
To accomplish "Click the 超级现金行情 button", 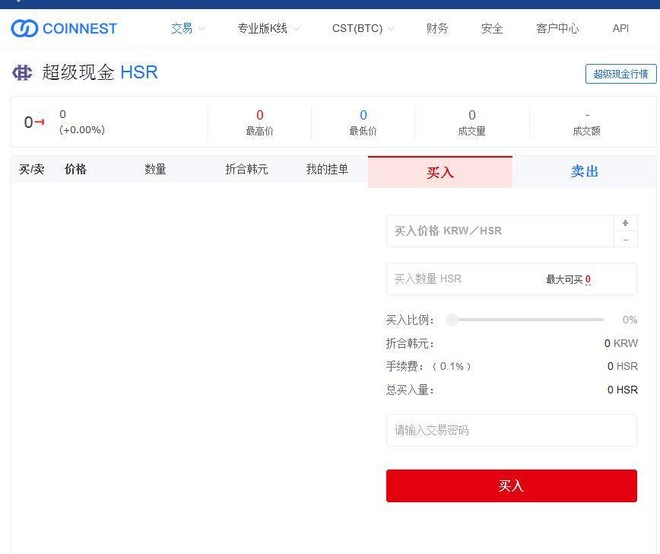I will tap(620, 74).
